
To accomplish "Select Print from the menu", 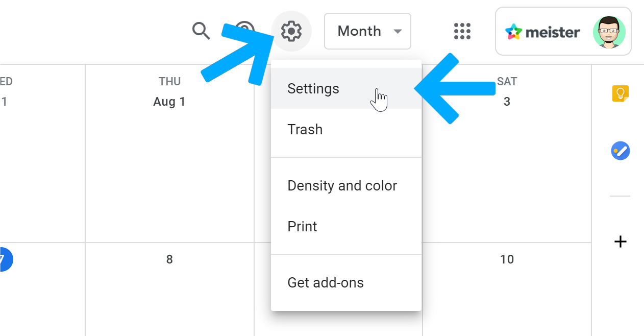I will pos(302,226).
